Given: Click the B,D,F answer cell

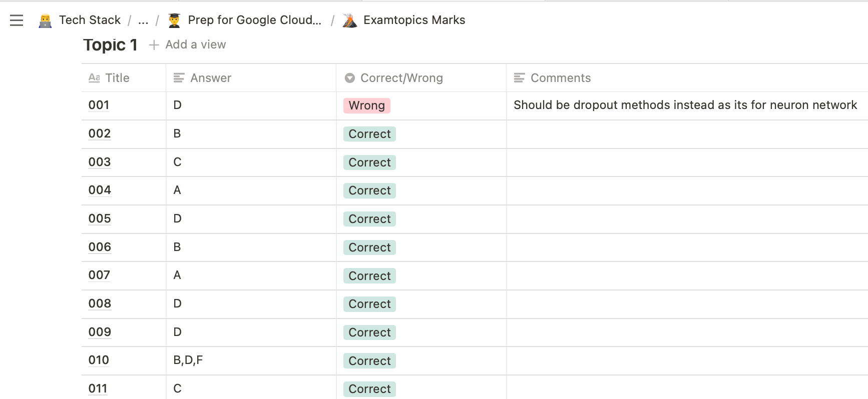Looking at the screenshot, I should tap(188, 360).
